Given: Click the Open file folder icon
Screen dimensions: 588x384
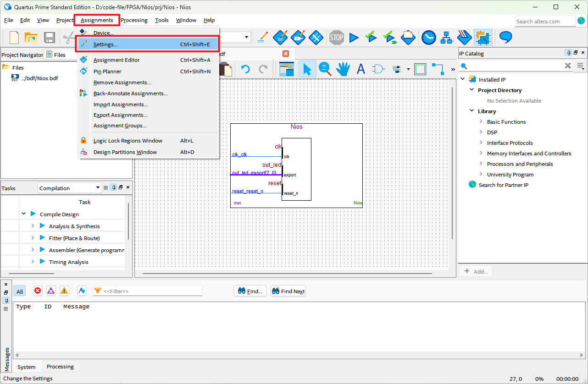Looking at the screenshot, I should 31,38.
